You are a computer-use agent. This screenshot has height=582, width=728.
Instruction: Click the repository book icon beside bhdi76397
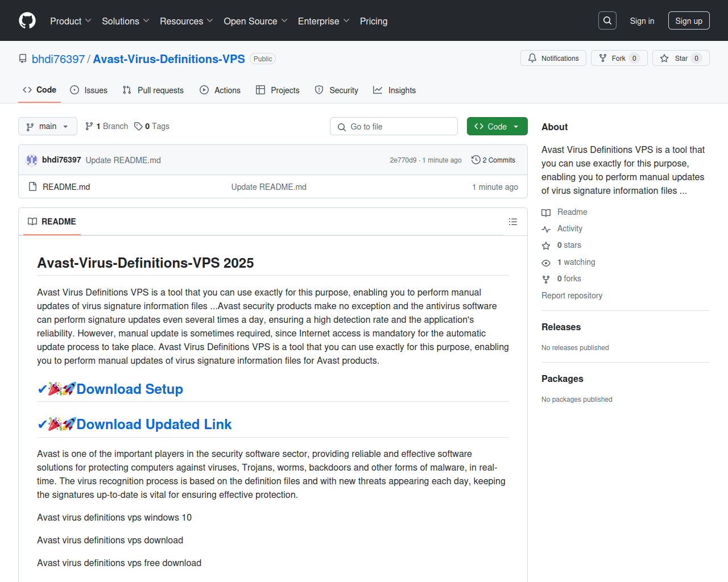[23, 59]
